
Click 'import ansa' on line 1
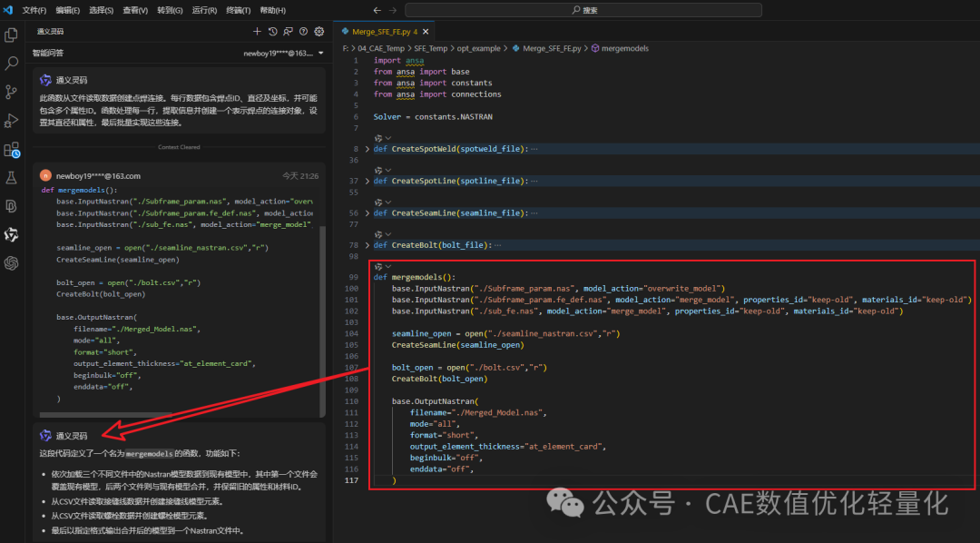tap(398, 61)
